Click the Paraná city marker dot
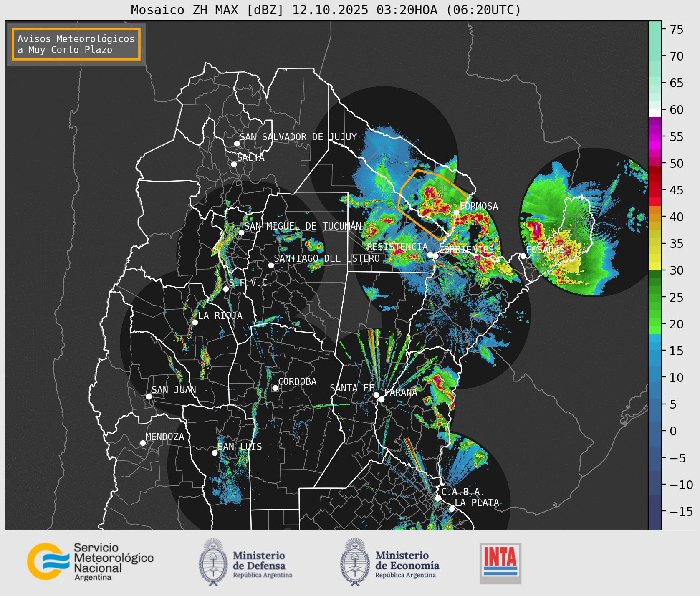This screenshot has width=700, height=596. 382,399
